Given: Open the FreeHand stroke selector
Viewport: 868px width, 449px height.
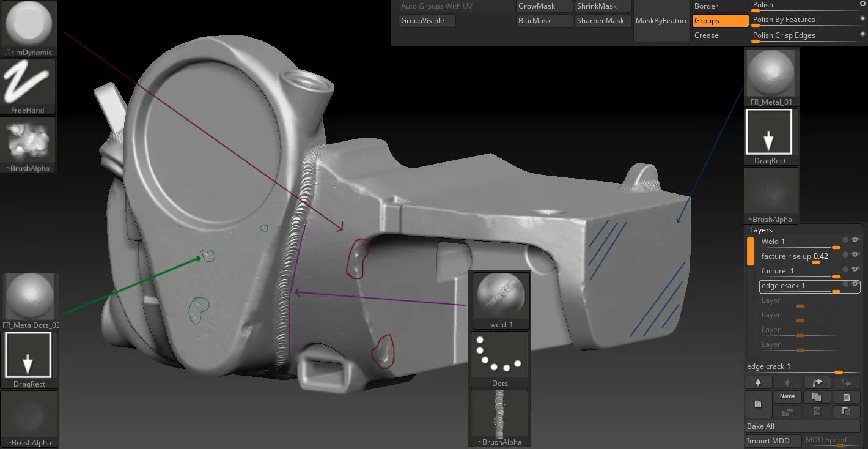Looking at the screenshot, I should (29, 87).
